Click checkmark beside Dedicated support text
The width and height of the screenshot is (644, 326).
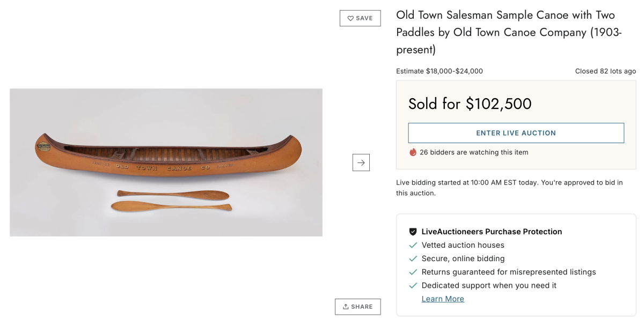point(413,285)
